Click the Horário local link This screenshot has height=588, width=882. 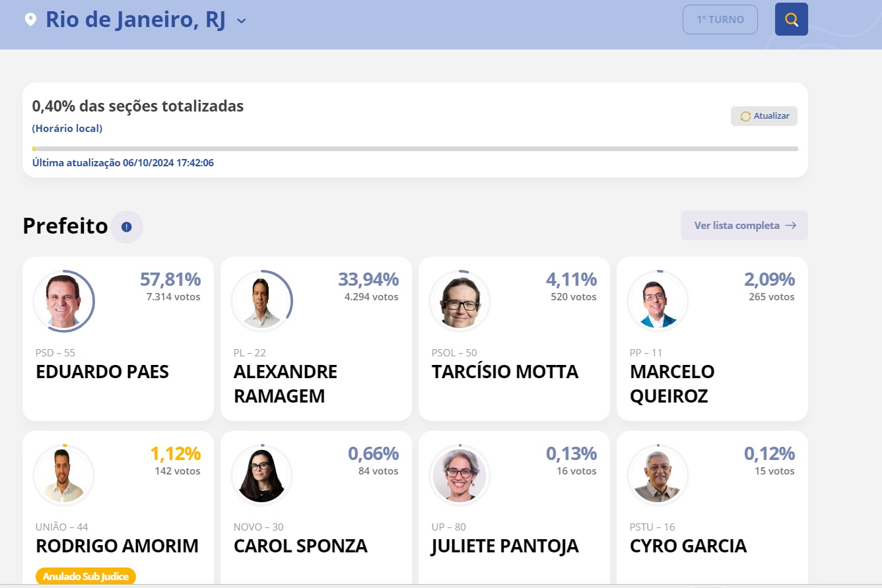pyautogui.click(x=67, y=129)
